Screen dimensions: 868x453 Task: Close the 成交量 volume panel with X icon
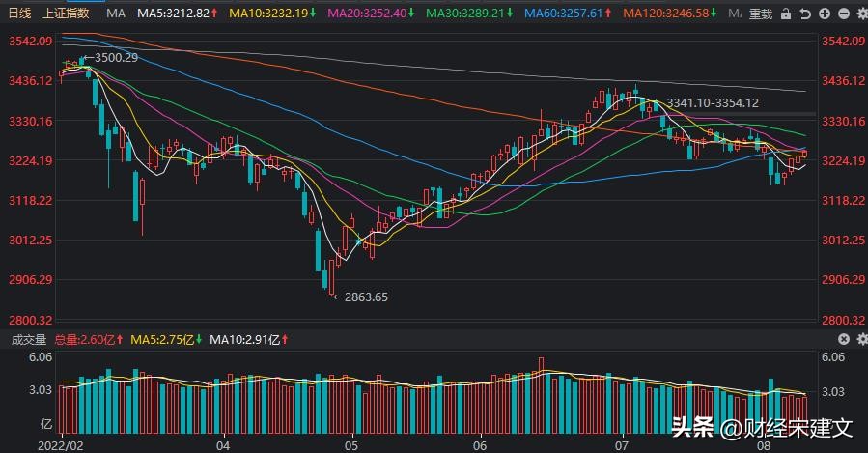tap(844, 339)
